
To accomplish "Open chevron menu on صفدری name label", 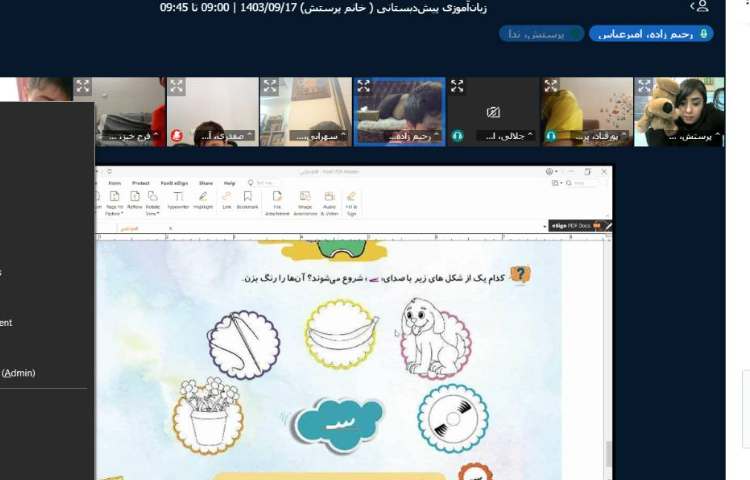I will coord(249,135).
